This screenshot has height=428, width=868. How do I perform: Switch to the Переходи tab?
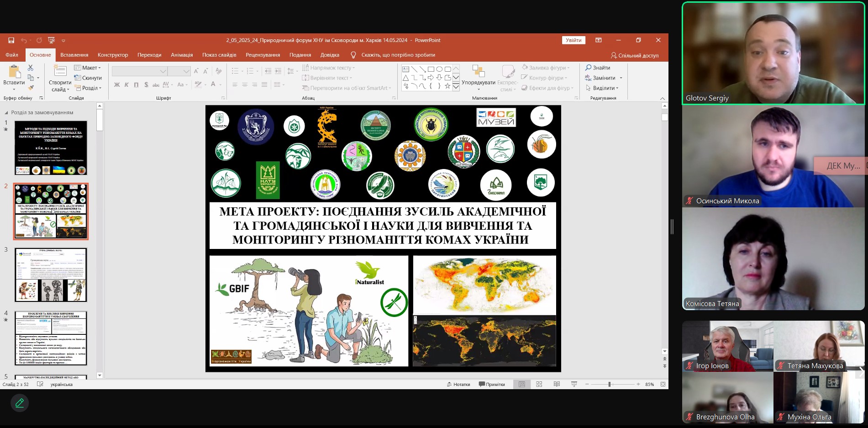click(149, 55)
